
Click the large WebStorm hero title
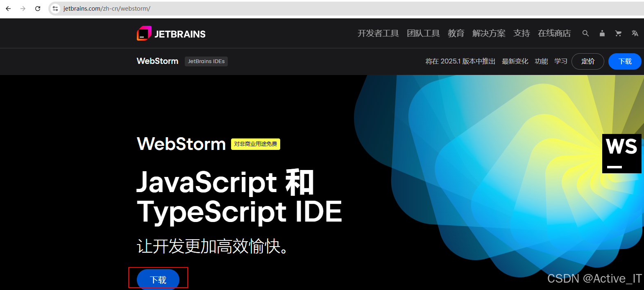(181, 144)
